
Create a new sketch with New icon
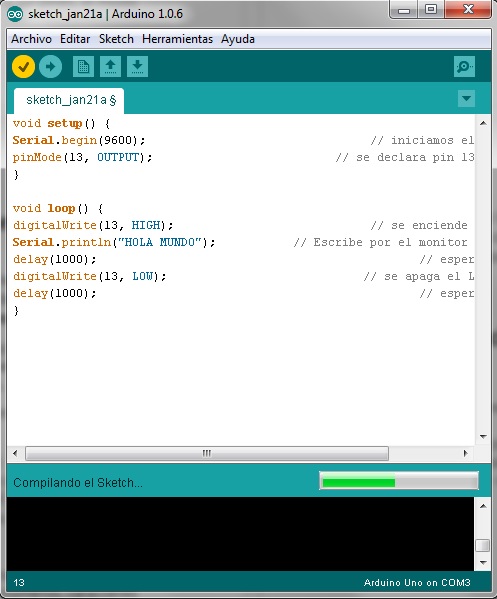pos(83,67)
